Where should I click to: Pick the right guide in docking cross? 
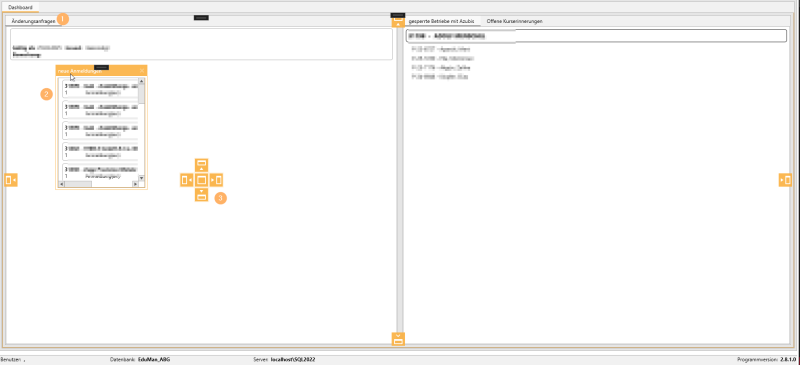(216, 180)
